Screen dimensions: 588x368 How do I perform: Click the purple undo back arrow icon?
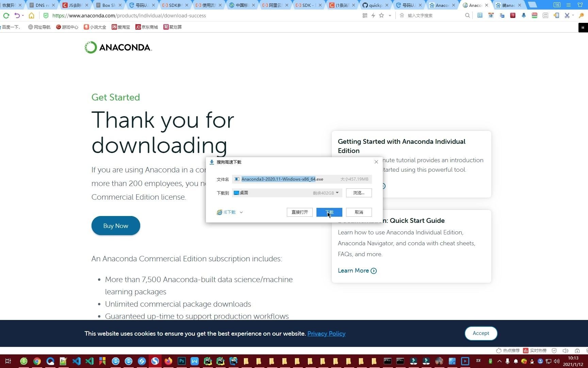point(17,15)
